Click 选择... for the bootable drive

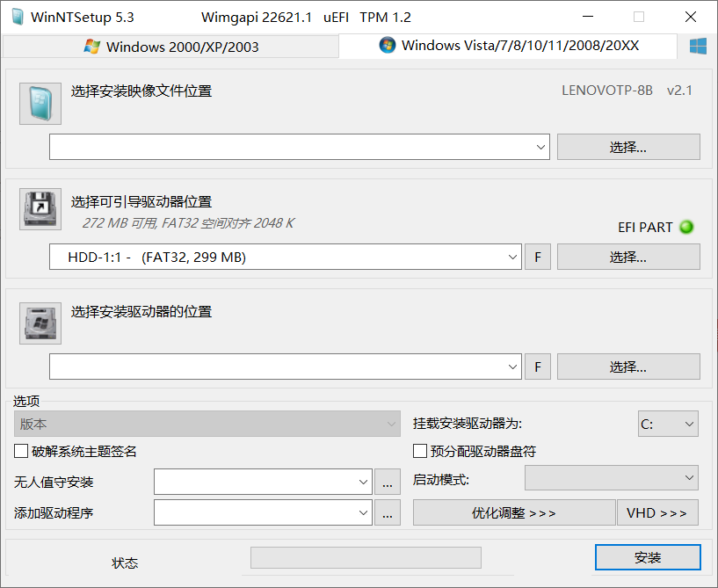coord(628,257)
